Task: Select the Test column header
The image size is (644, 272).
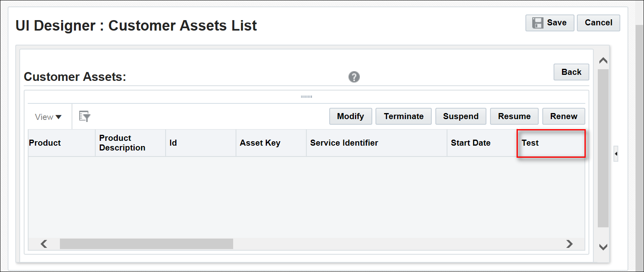Action: click(550, 143)
